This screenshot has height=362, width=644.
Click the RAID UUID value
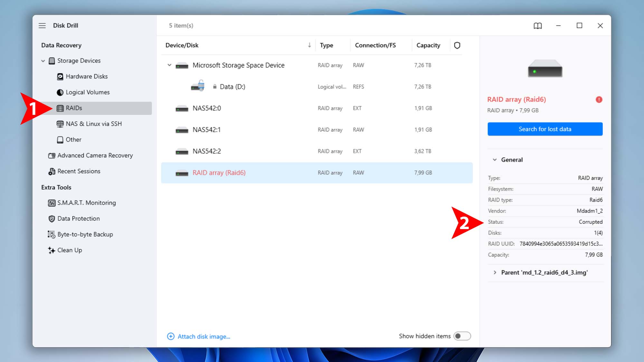[x=561, y=244]
